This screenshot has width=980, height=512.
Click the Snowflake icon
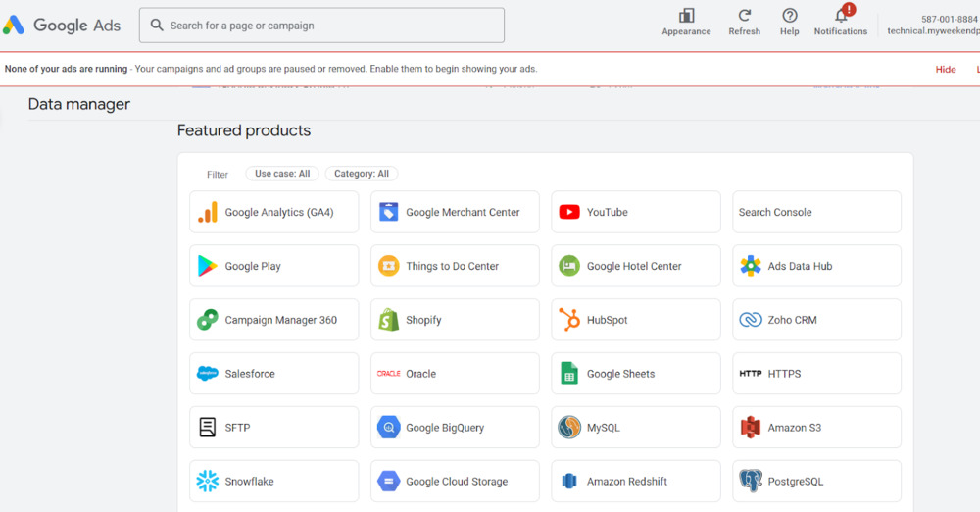click(208, 482)
